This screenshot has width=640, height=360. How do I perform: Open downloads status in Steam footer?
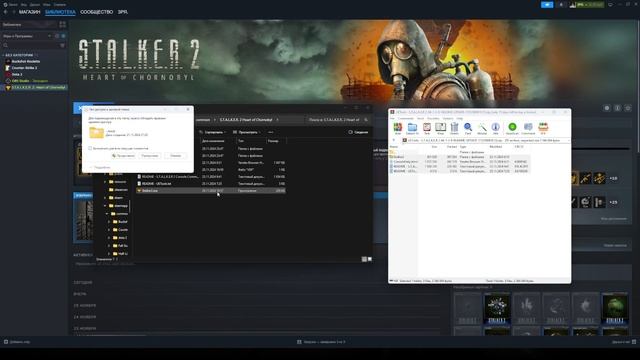pos(321,342)
